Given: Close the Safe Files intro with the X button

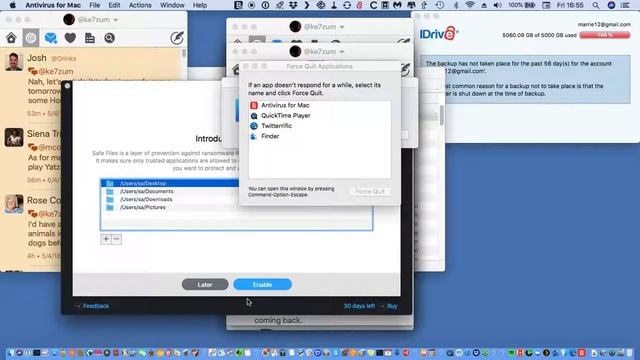Looking at the screenshot, I should click(x=67, y=86).
